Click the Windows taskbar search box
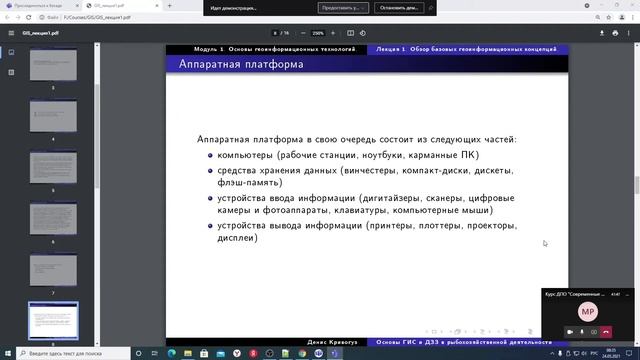 [73, 353]
